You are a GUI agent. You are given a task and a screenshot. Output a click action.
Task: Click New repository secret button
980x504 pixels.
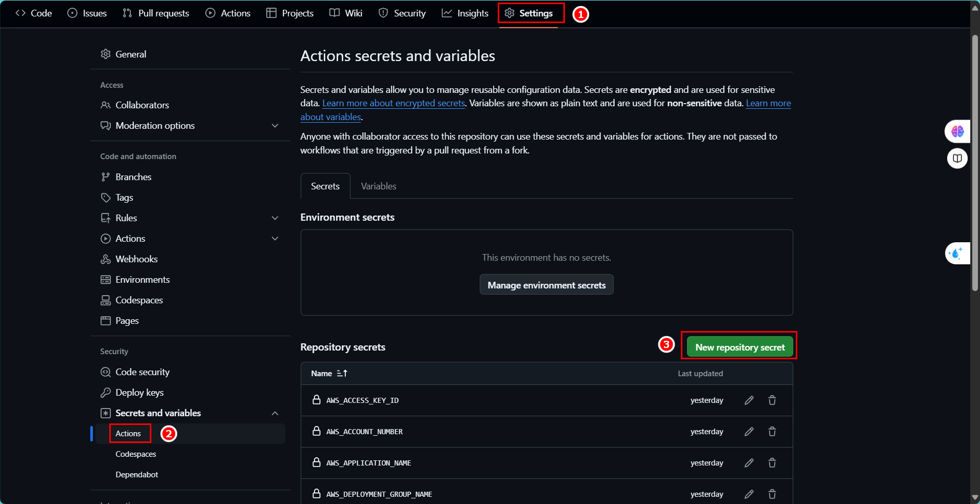pyautogui.click(x=740, y=347)
